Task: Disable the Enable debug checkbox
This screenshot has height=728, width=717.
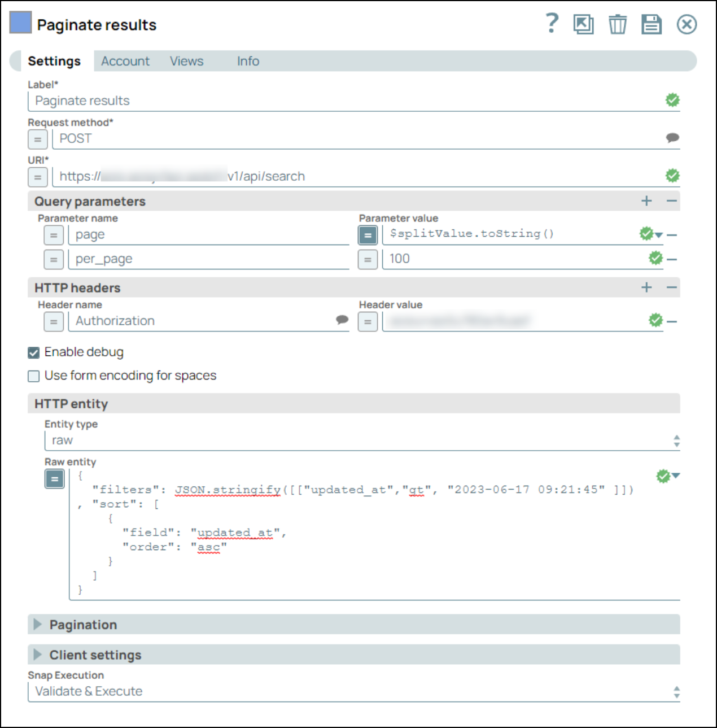Action: point(34,352)
